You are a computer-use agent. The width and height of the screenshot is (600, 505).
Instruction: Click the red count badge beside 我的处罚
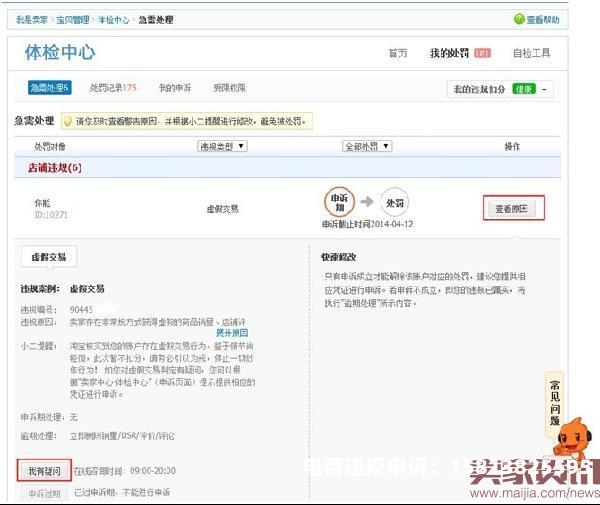[x=482, y=53]
